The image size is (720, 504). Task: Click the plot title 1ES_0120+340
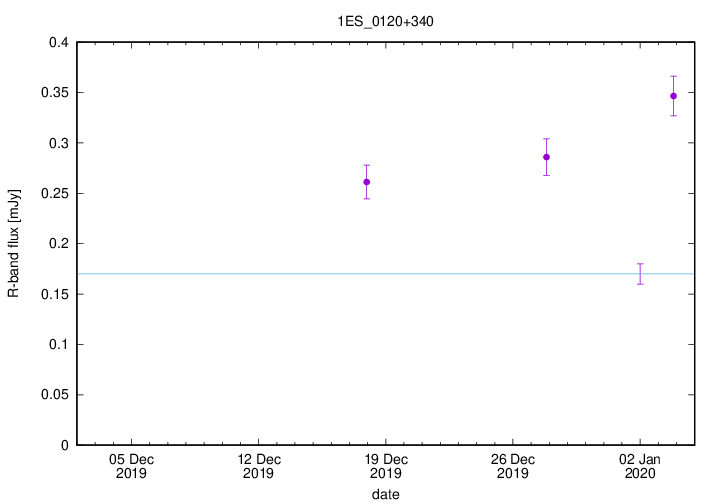(386, 20)
